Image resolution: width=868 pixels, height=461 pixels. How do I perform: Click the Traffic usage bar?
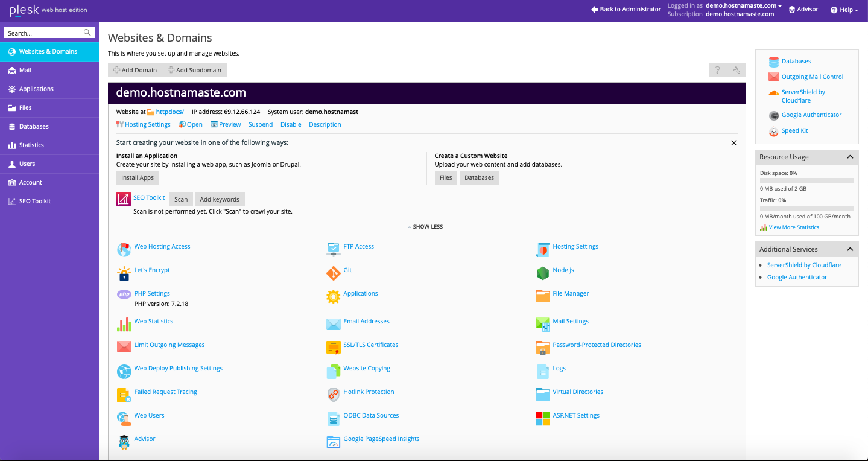(x=807, y=208)
